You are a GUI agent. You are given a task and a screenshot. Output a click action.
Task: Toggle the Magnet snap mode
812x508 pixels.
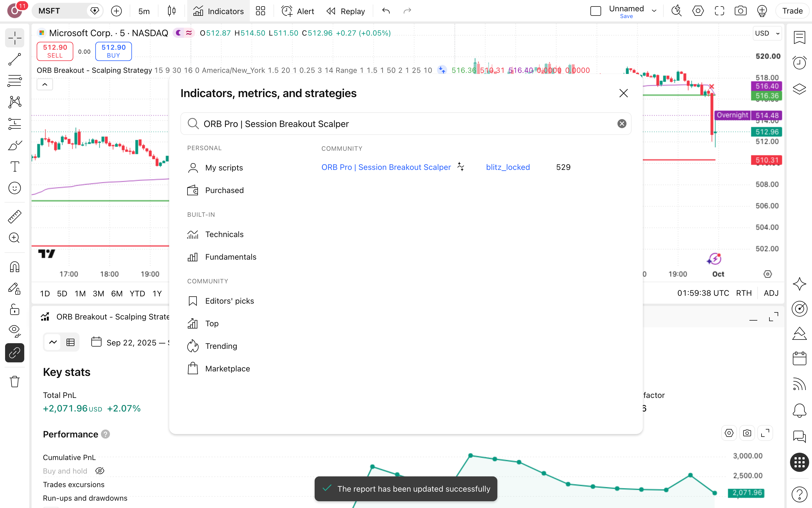point(14,267)
